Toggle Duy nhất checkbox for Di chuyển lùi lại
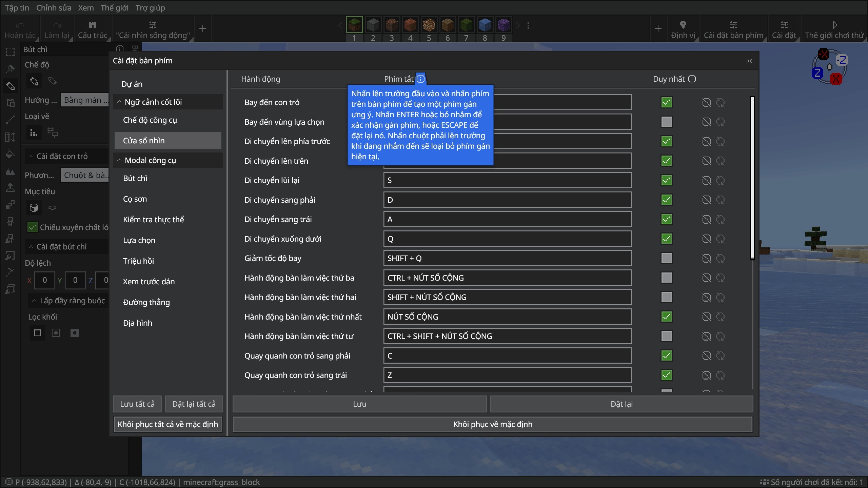 pos(667,180)
